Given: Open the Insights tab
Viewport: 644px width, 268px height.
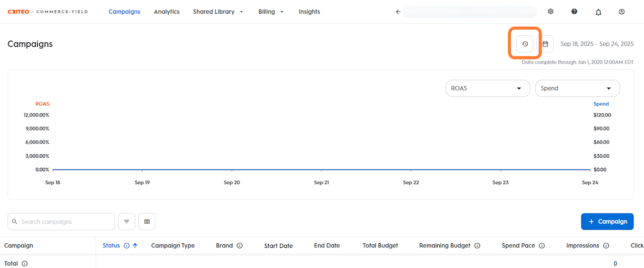Looking at the screenshot, I should [x=309, y=12].
